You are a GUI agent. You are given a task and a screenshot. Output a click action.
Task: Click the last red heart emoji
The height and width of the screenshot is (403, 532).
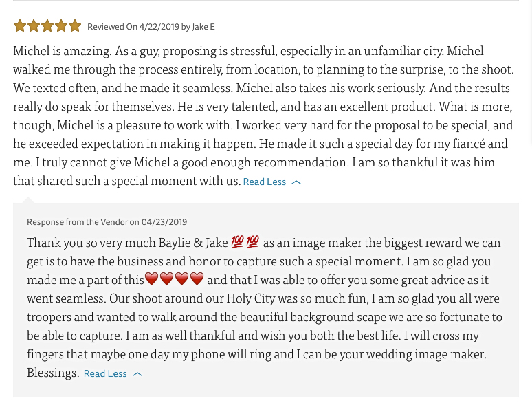[x=197, y=279]
